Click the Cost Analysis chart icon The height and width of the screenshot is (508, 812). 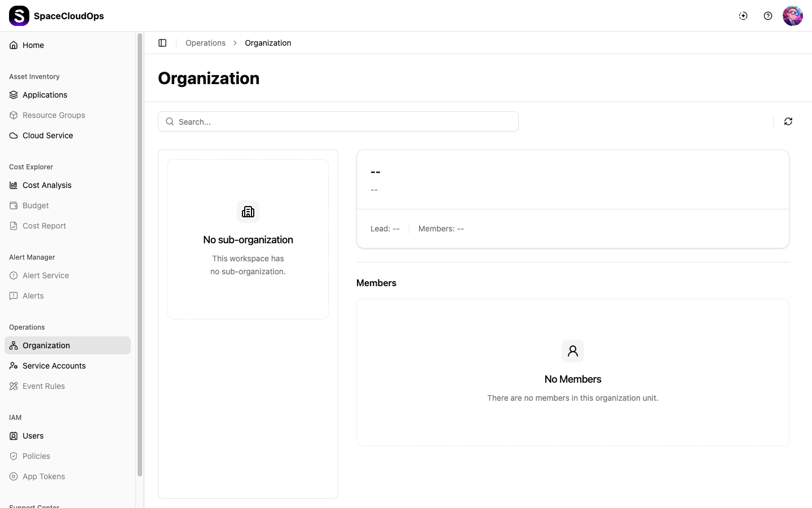click(14, 185)
